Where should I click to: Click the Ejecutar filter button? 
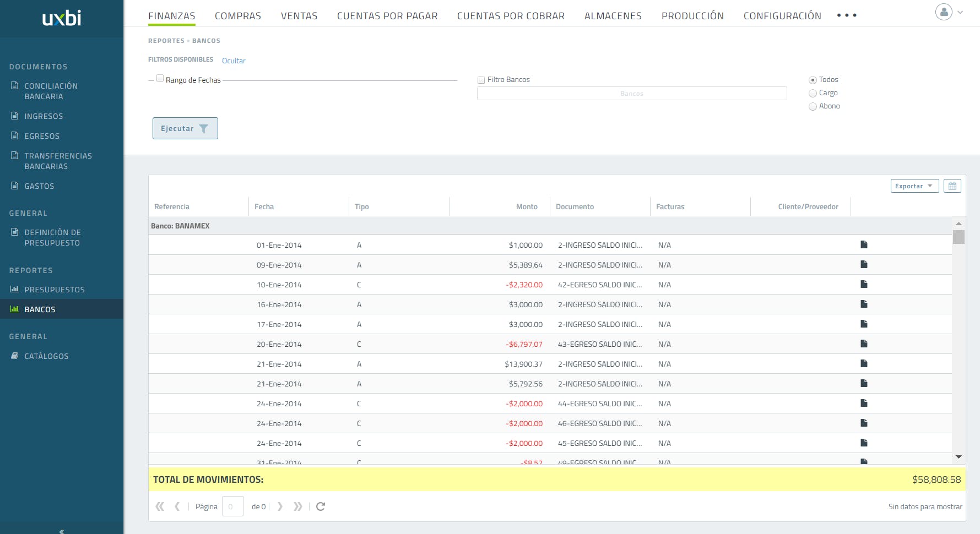point(185,128)
